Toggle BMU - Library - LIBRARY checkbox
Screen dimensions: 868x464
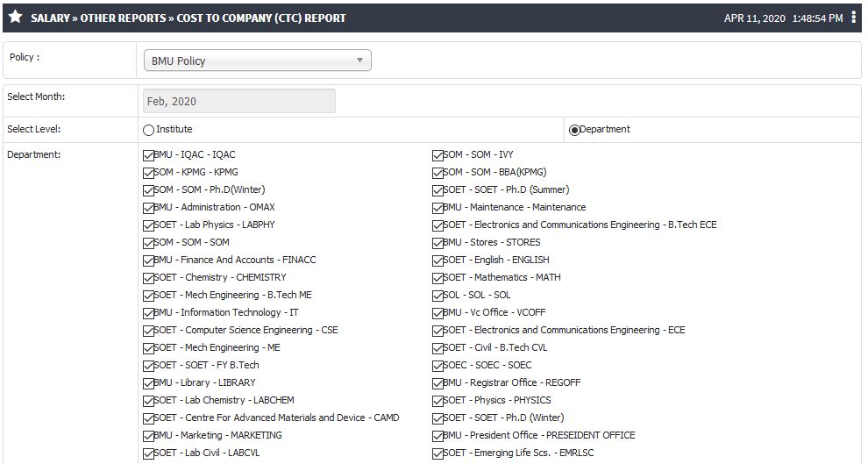click(148, 383)
